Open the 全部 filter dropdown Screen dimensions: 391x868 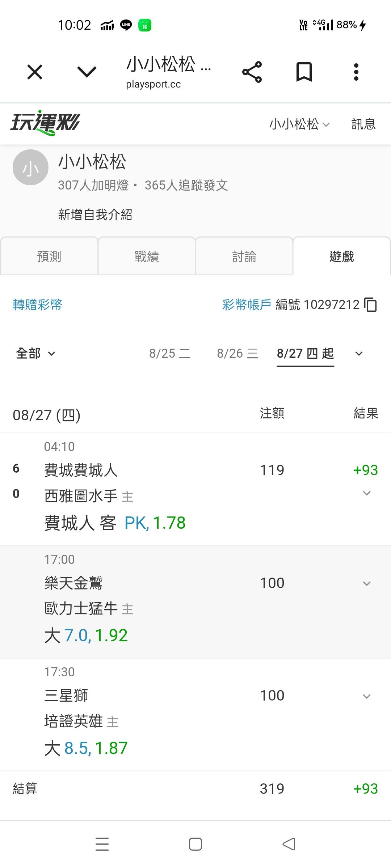[35, 353]
